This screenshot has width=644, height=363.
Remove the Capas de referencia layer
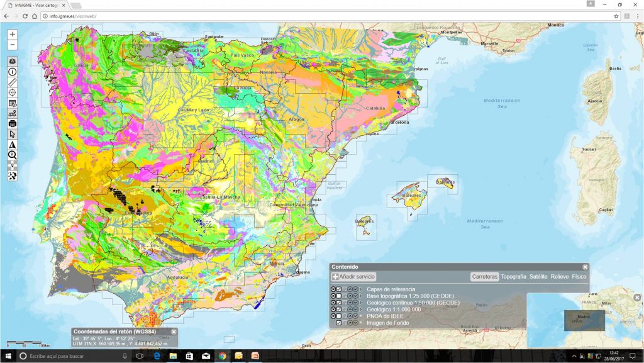[x=333, y=289]
